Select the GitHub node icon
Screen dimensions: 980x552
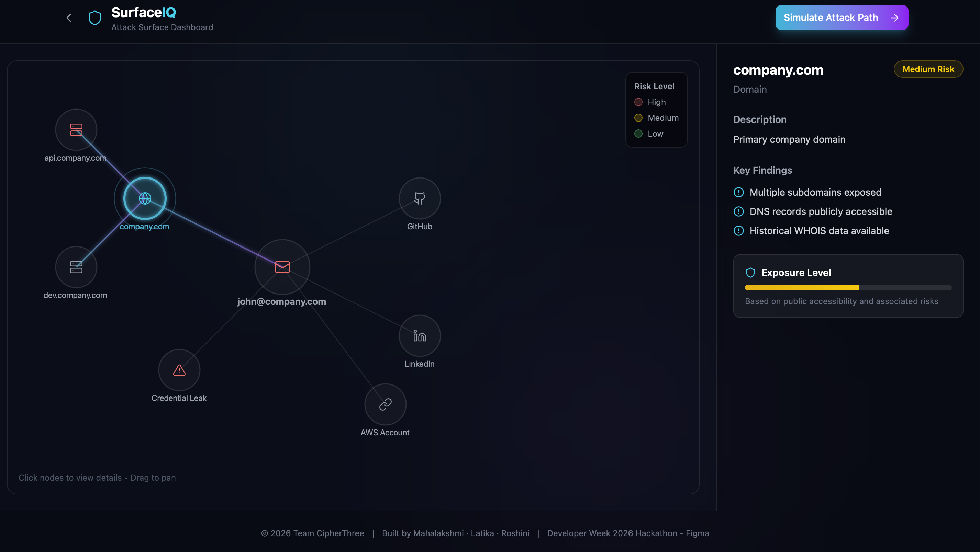pyautogui.click(x=420, y=198)
